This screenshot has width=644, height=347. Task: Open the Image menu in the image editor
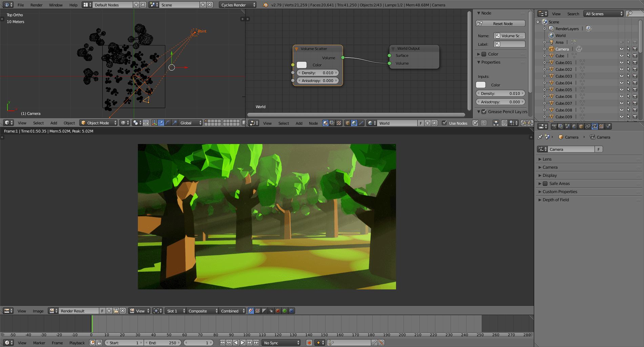[x=38, y=311]
